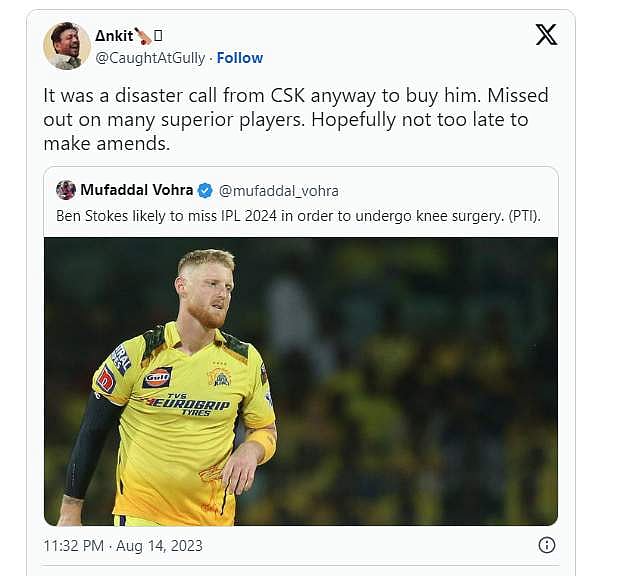Click the Ankit display name
This screenshot has width=628, height=576.
pyautogui.click(x=113, y=36)
